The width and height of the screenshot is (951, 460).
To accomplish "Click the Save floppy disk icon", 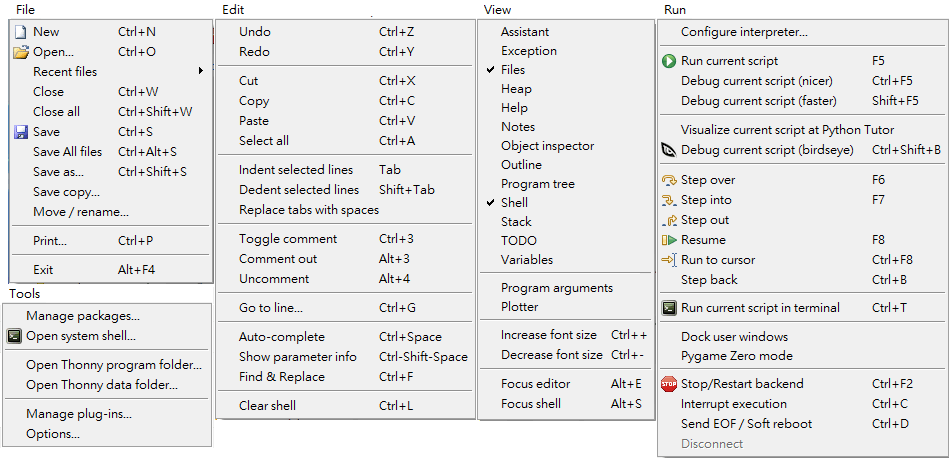I will coord(20,132).
